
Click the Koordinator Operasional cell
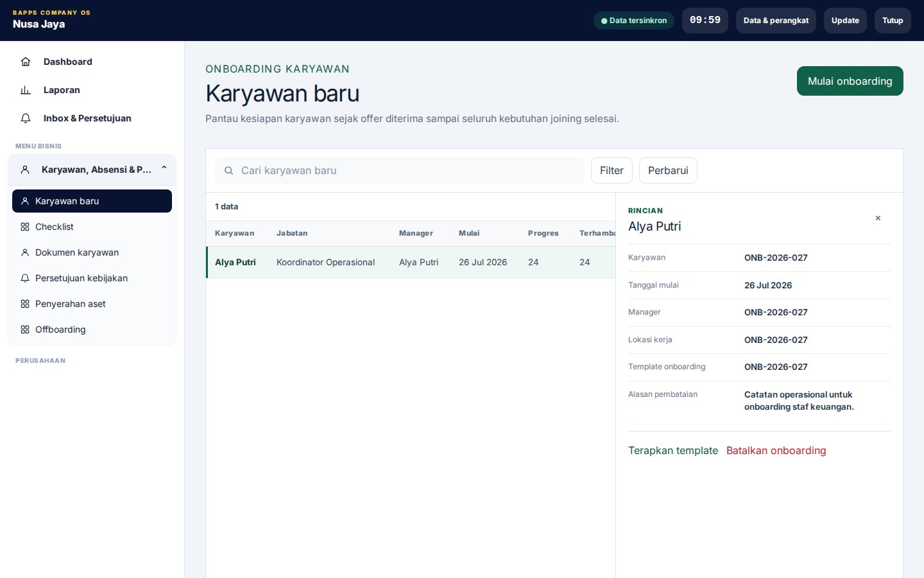(325, 263)
